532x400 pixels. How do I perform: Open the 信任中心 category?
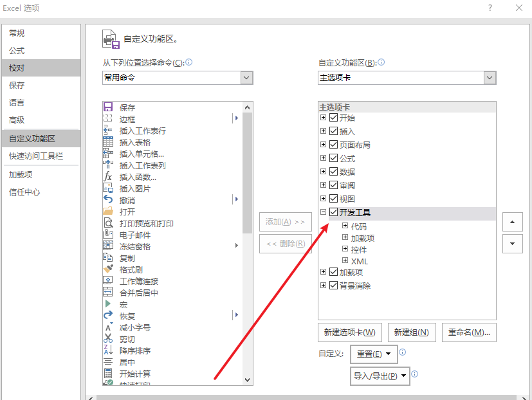(41, 192)
